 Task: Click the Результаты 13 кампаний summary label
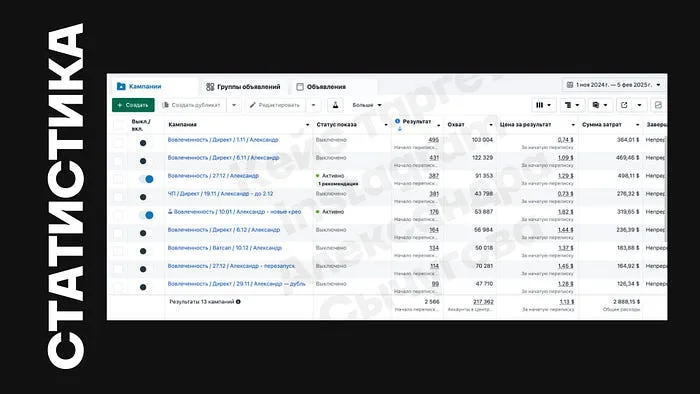click(201, 302)
